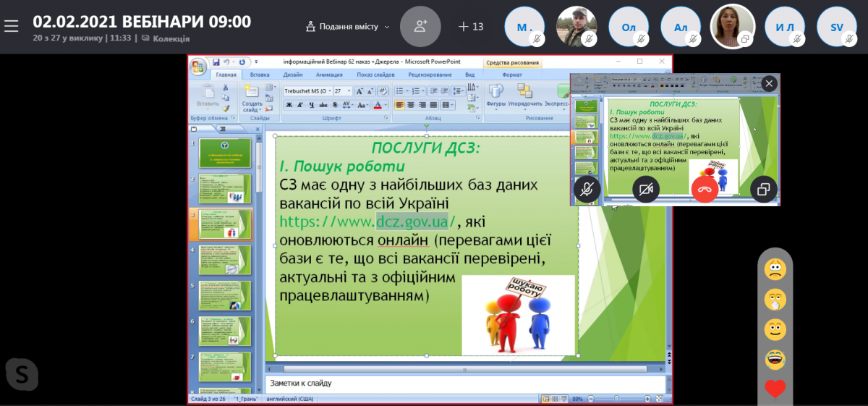Show the +13 additional participants
The image size is (868, 406).
tap(471, 27)
